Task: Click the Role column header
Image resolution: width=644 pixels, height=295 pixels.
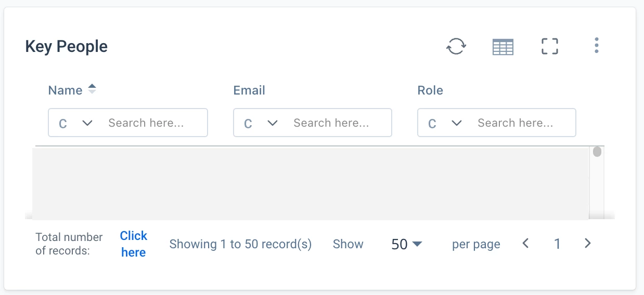Action: pyautogui.click(x=430, y=90)
